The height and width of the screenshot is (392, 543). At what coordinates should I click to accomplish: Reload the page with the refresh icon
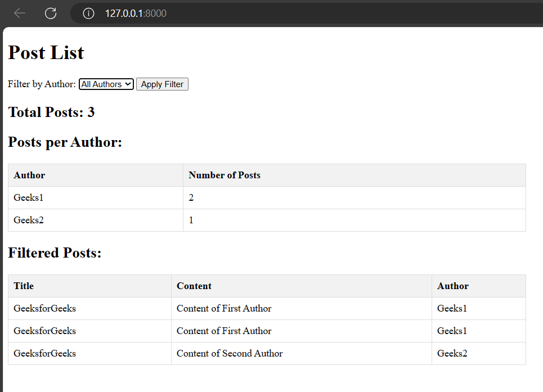pos(51,13)
